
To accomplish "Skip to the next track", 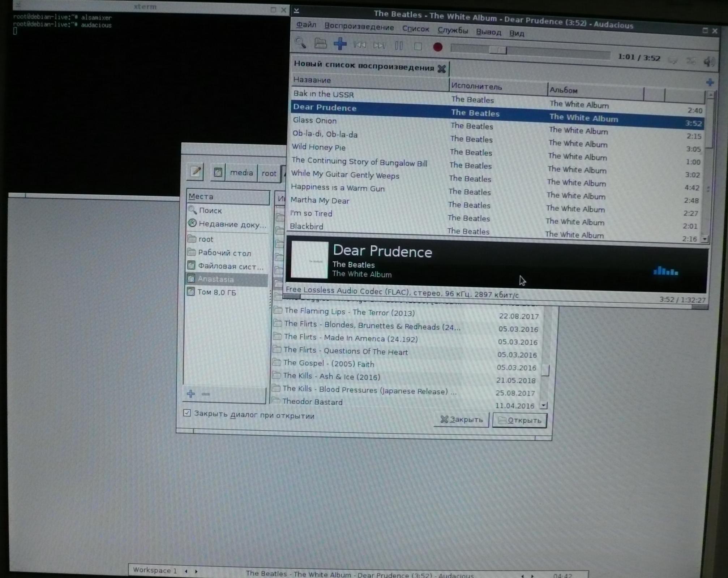I will coord(379,46).
